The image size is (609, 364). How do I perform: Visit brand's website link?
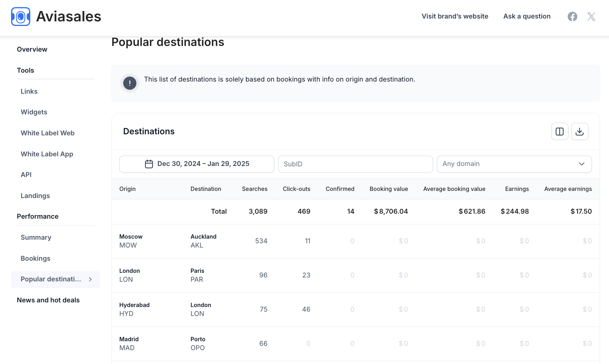[455, 16]
